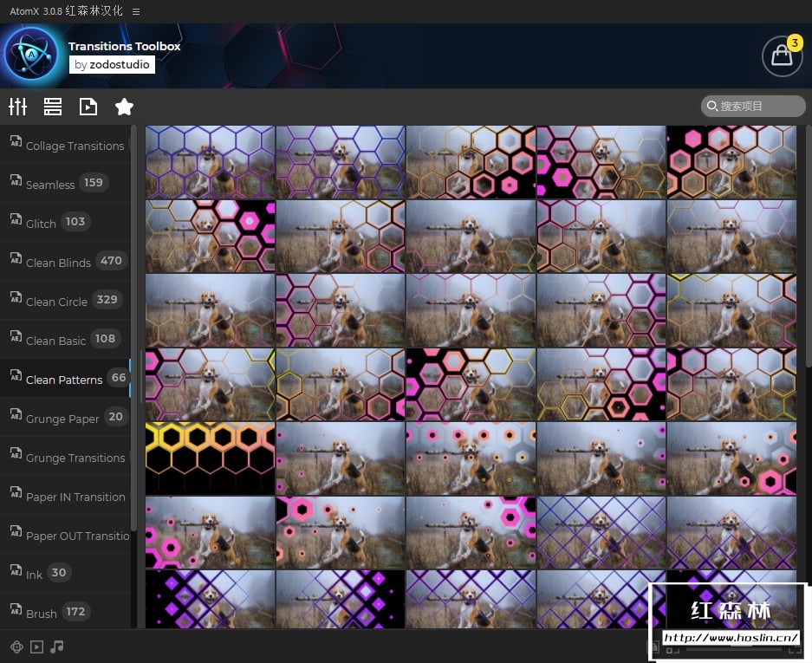Click the 159 count badge on Seamless
Viewport: 812px width, 663px height.
click(x=94, y=182)
